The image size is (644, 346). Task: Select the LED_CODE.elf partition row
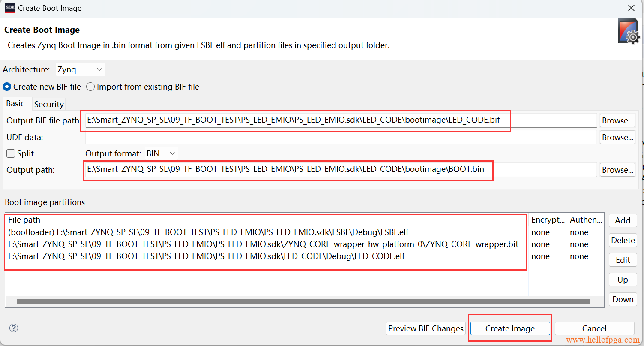207,256
